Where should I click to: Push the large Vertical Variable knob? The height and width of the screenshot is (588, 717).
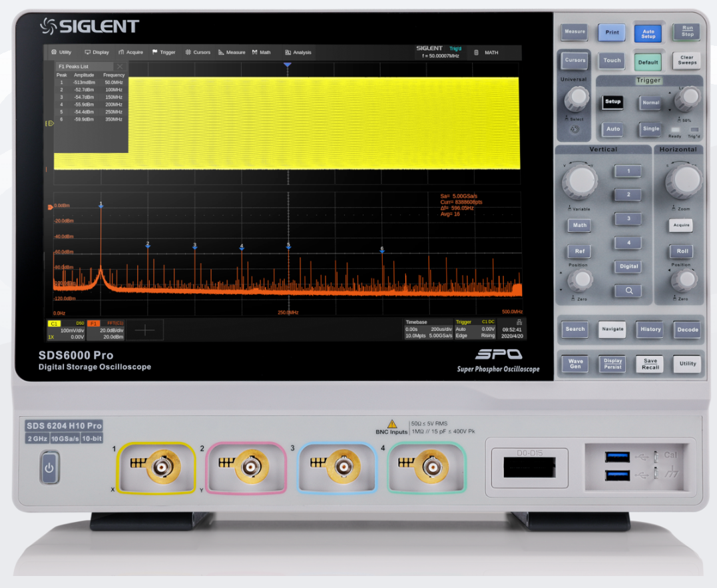[x=580, y=182]
